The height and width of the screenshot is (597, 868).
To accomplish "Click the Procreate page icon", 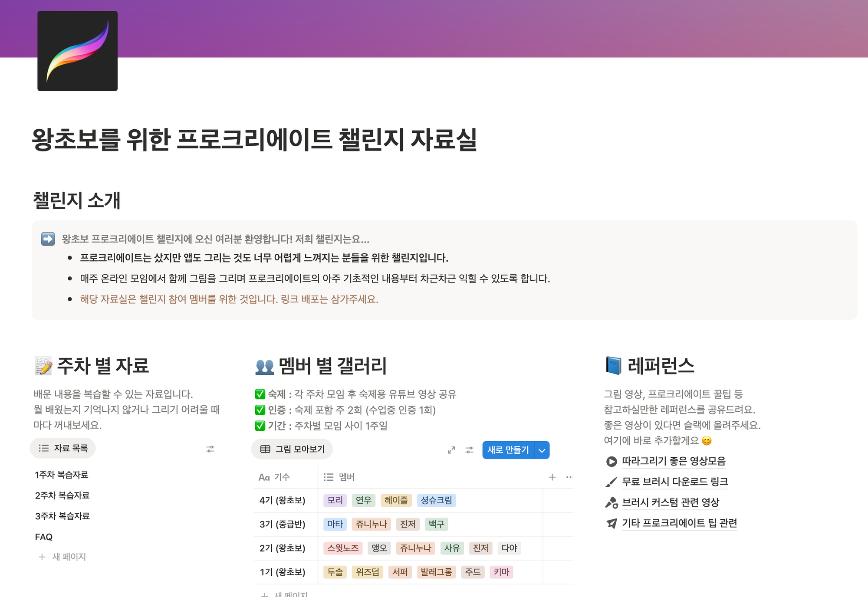I will coord(77,51).
